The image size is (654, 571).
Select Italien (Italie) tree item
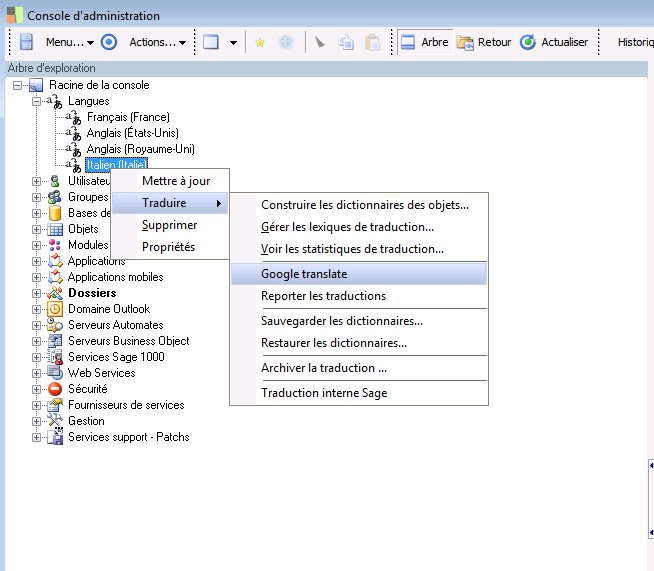(117, 164)
